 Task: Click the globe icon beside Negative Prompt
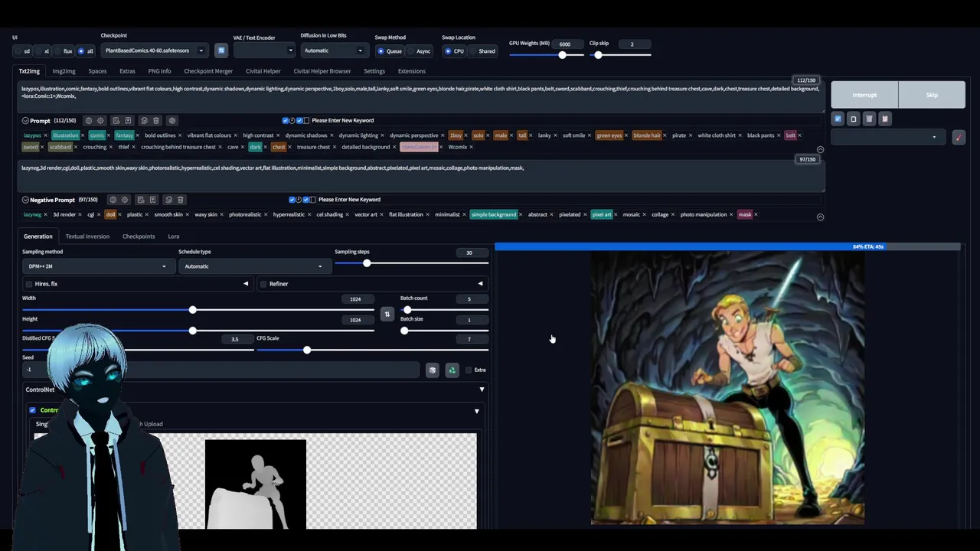tap(113, 200)
